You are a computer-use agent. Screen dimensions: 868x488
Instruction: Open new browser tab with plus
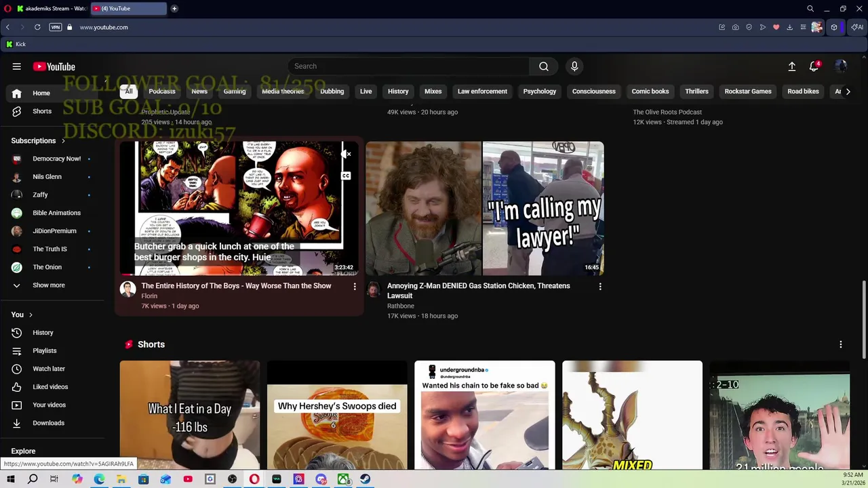174,9
